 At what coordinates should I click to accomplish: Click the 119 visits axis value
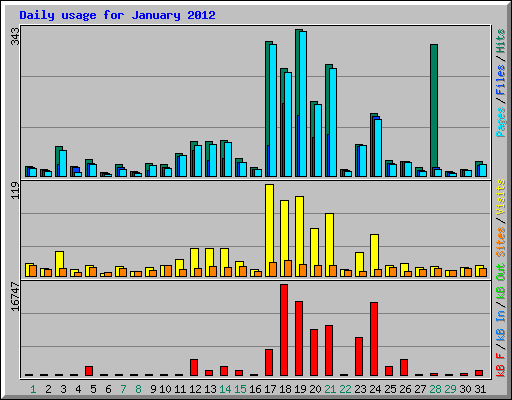click(x=15, y=191)
